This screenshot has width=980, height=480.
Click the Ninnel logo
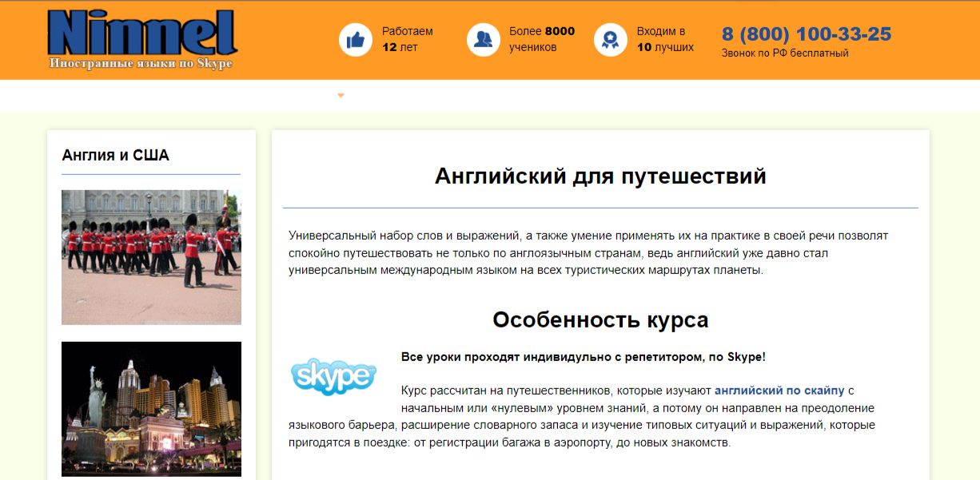coord(142,34)
